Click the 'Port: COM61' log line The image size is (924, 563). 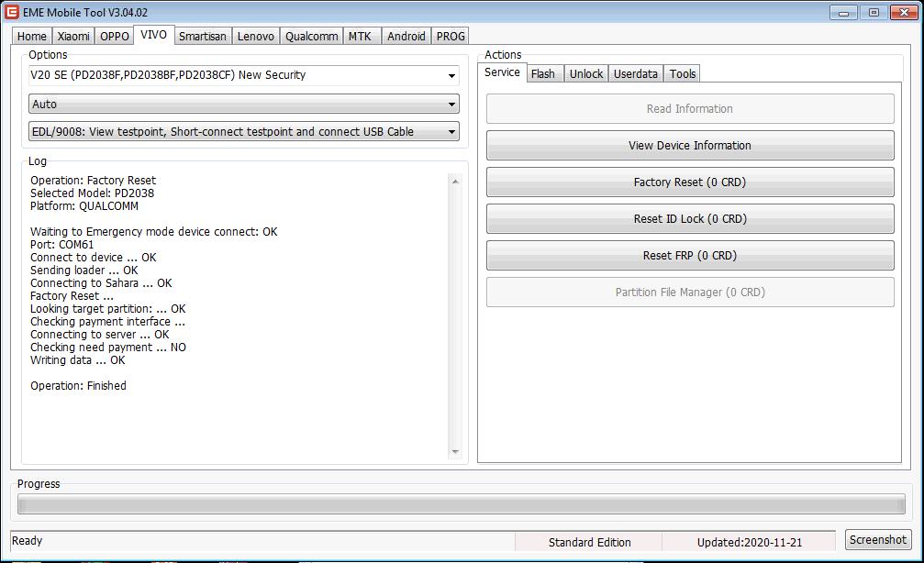pos(61,245)
